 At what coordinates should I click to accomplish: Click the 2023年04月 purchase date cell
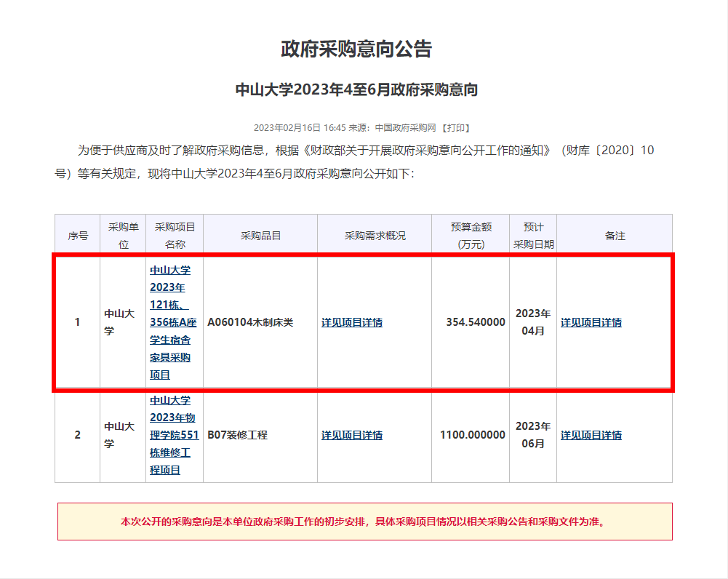[533, 322]
